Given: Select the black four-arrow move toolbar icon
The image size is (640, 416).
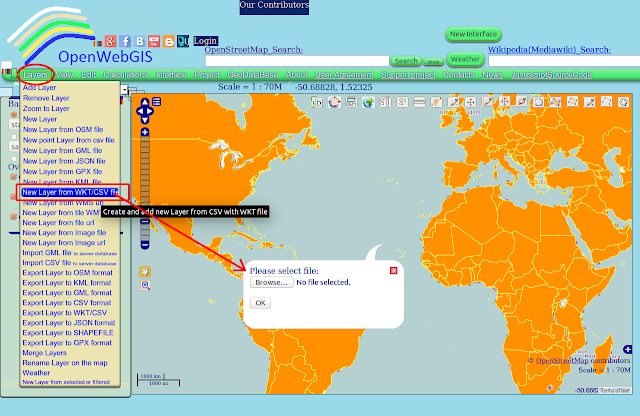Looking at the screenshot, I should (x=471, y=102).
